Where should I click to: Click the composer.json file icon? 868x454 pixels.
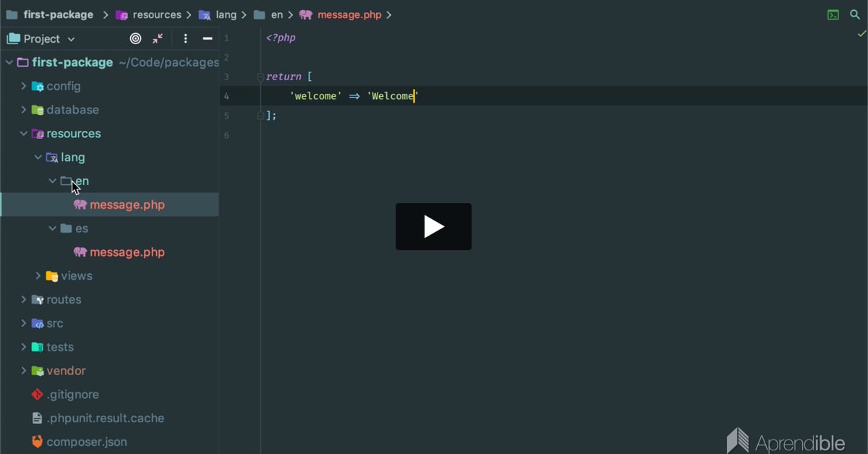coord(38,442)
